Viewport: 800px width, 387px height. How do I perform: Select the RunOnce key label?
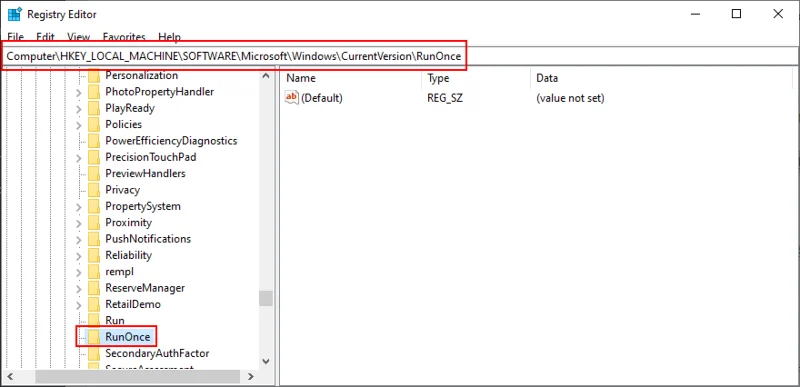(128, 337)
